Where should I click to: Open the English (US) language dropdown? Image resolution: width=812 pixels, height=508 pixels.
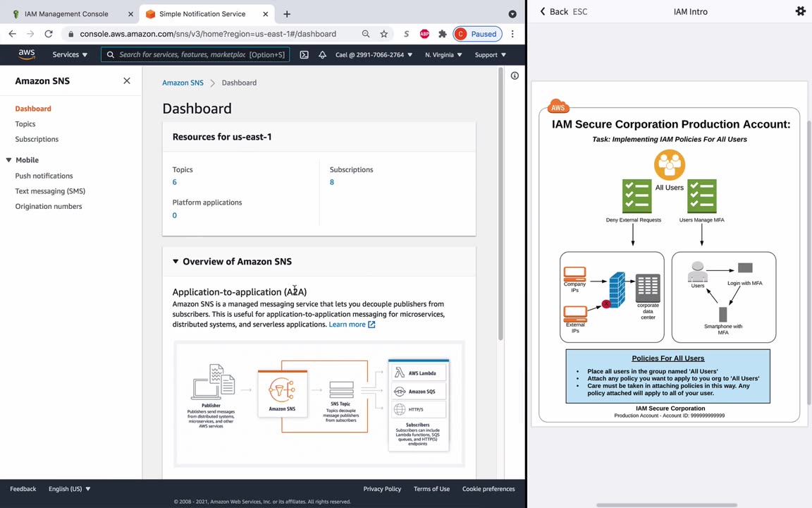click(69, 489)
